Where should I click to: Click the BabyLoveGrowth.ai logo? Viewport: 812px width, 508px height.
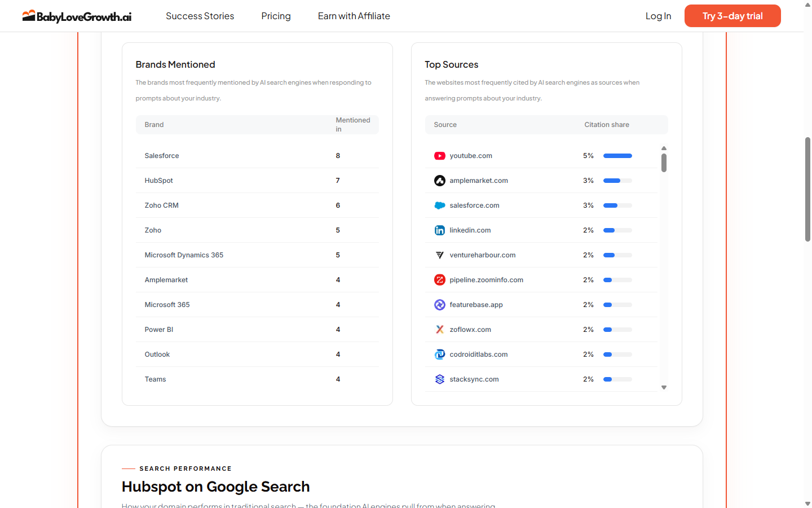(77, 16)
